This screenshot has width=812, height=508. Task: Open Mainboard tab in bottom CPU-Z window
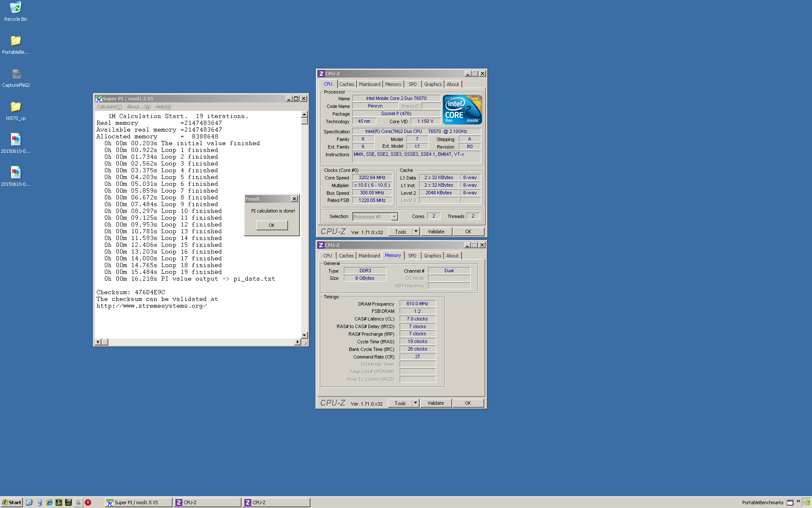click(369, 256)
